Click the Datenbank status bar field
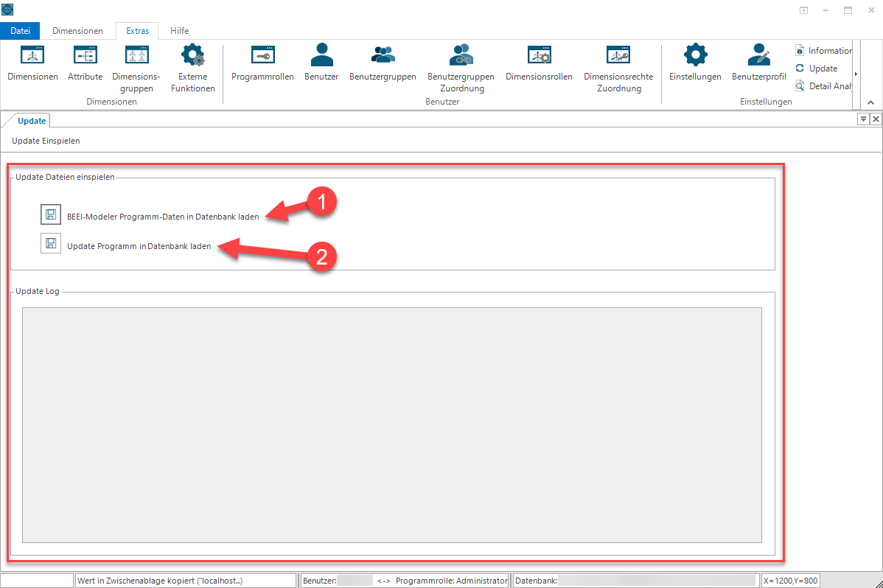 coord(636,581)
